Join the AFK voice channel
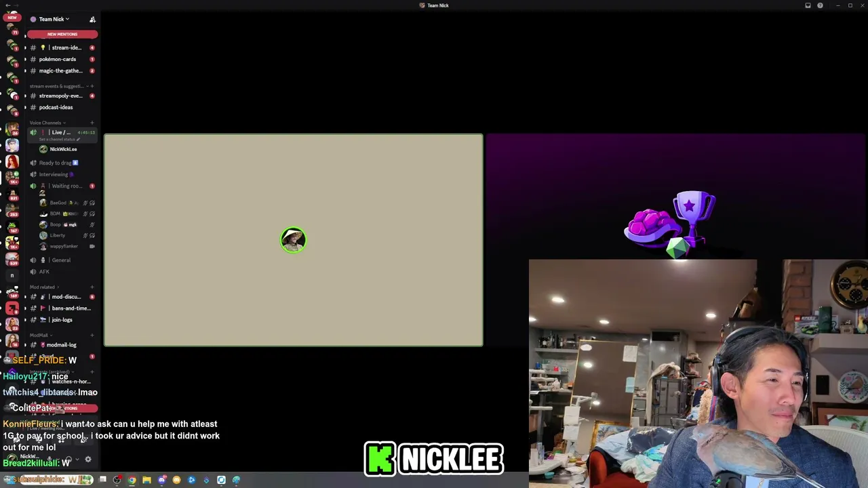Viewport: 868px width, 488px height. (62, 272)
